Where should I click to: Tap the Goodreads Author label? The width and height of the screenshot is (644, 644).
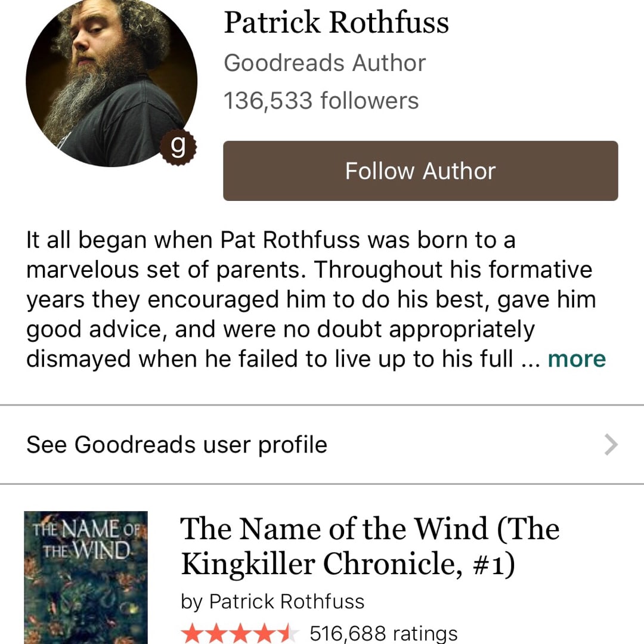click(324, 63)
